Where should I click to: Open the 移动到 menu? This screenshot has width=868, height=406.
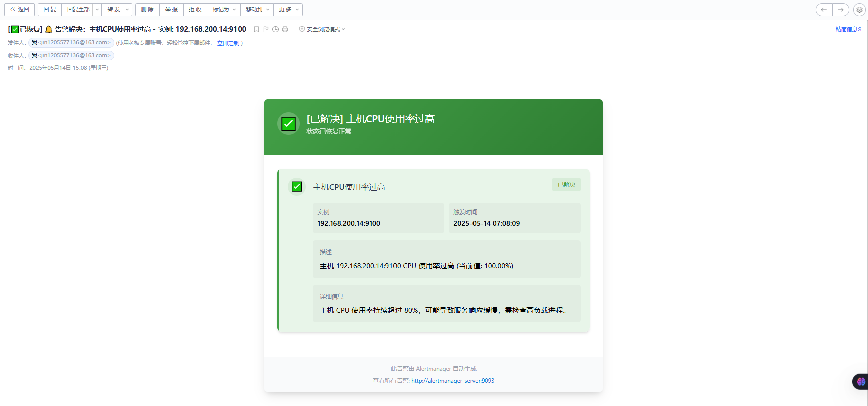click(x=257, y=10)
